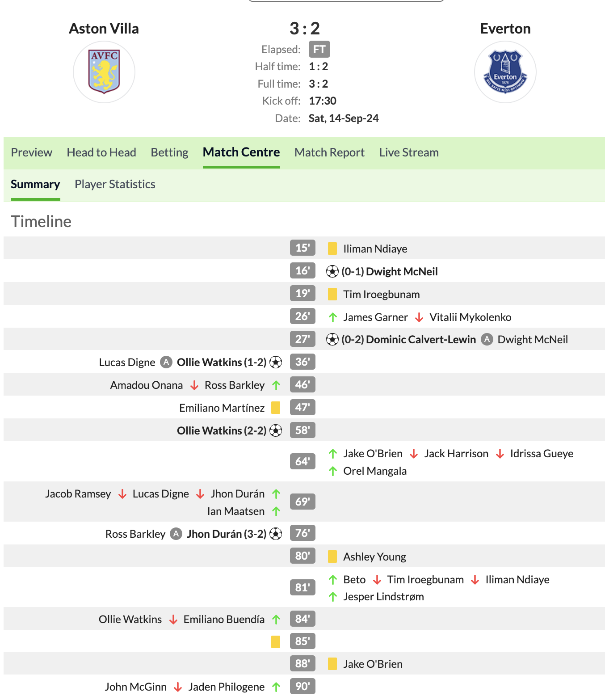Go to the Live Stream tab
The image size is (605, 700).
coord(409,152)
